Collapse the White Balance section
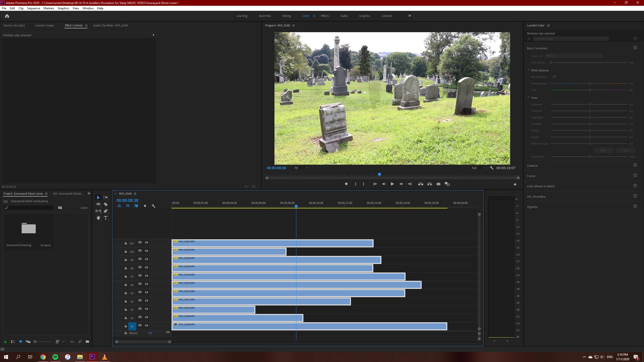644x362 pixels. coord(528,70)
